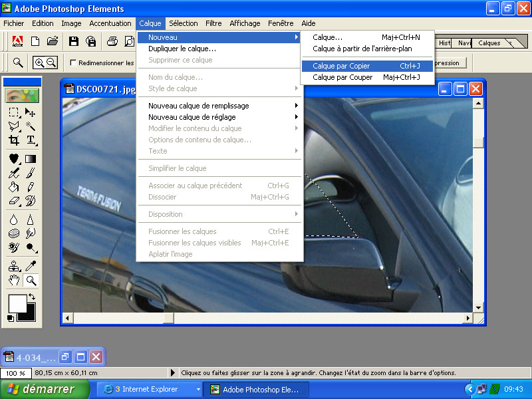
Task: Open status bar info arrow menu
Action: [x=173, y=373]
